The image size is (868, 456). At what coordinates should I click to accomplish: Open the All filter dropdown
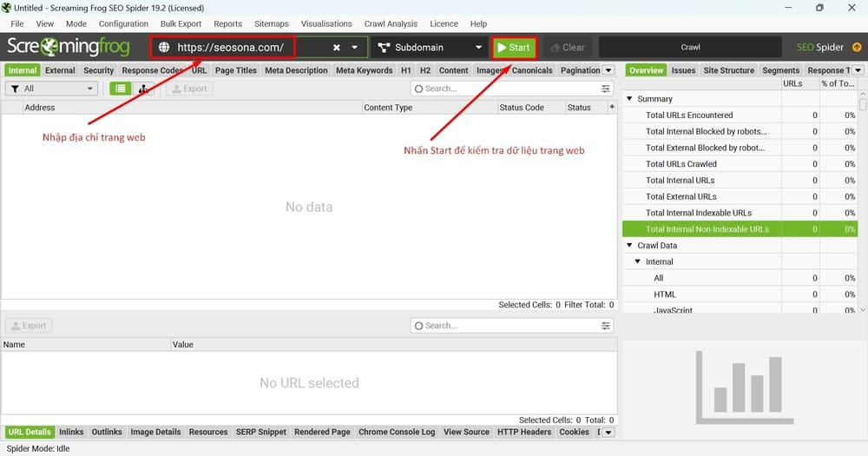click(51, 89)
